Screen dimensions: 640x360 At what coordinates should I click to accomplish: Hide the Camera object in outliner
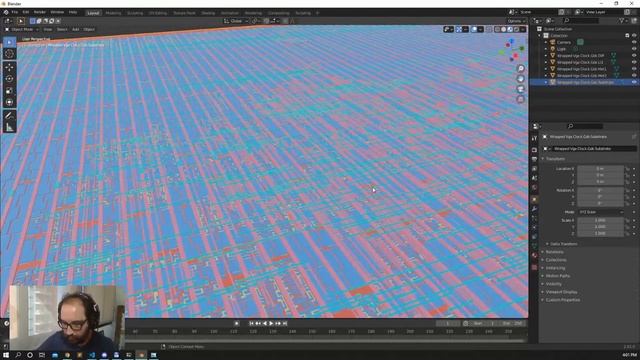click(x=634, y=42)
